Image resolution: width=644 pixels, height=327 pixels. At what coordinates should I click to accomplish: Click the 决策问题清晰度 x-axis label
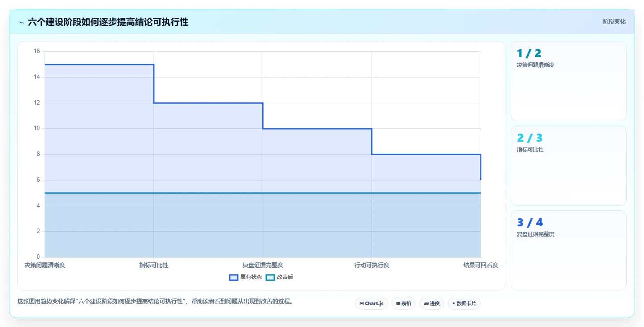coord(45,265)
